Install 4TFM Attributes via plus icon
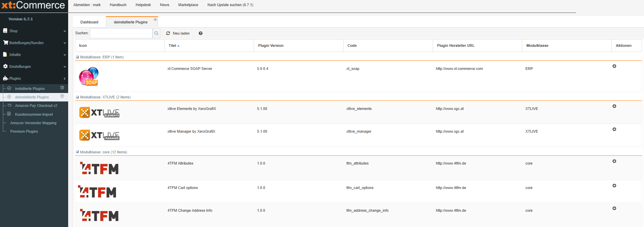 pos(614,161)
